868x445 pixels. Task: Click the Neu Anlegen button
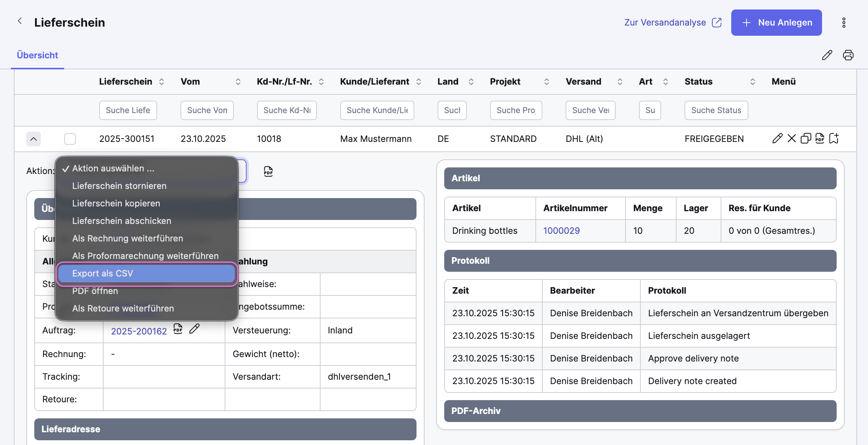pyautogui.click(x=776, y=23)
